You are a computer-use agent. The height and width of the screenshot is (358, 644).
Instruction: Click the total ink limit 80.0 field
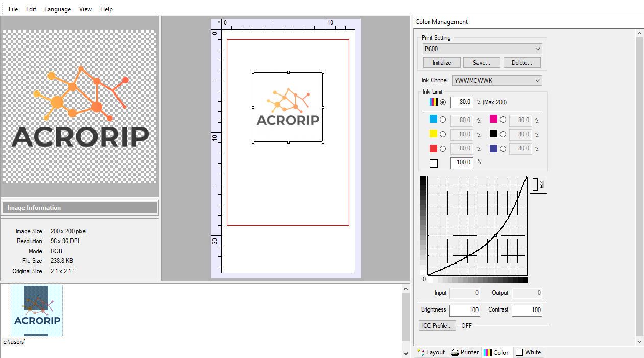coord(462,102)
